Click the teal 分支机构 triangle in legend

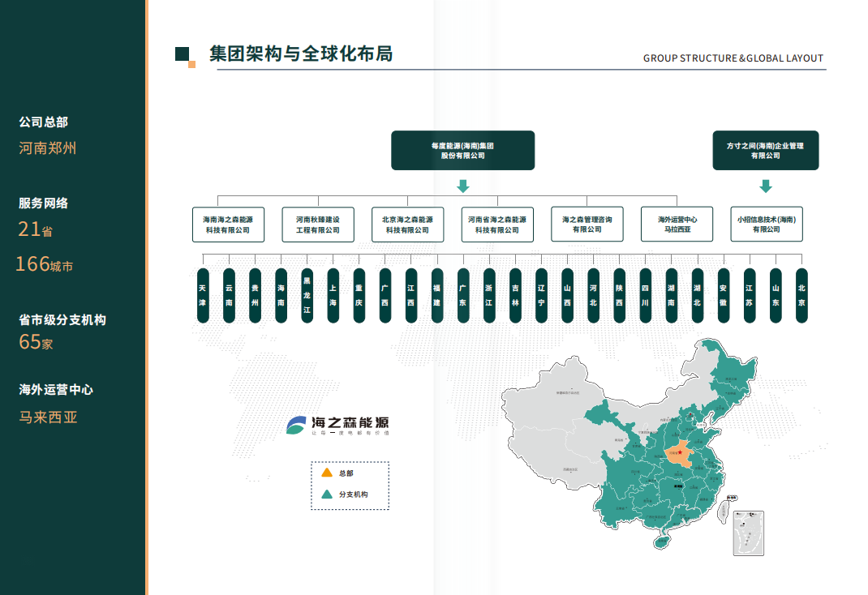pos(327,494)
